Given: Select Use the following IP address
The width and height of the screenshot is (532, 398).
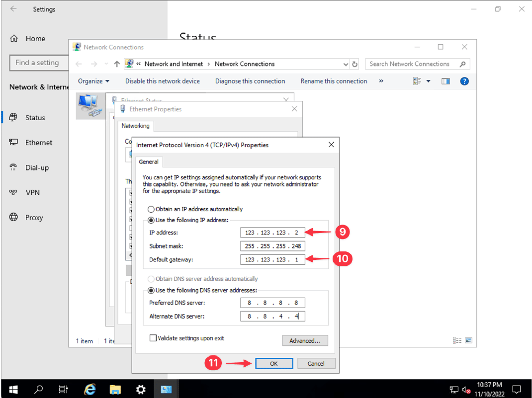Looking at the screenshot, I should 151,220.
